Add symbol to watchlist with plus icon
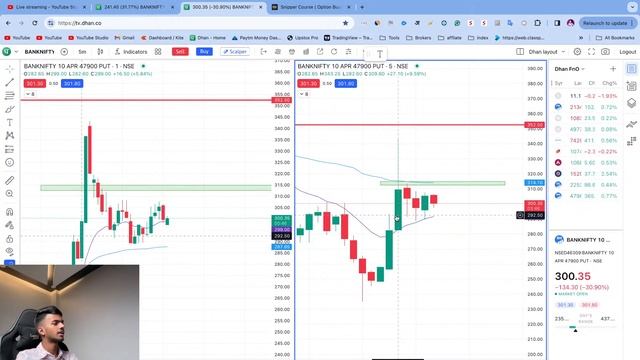This screenshot has height=360, width=640. [613, 69]
